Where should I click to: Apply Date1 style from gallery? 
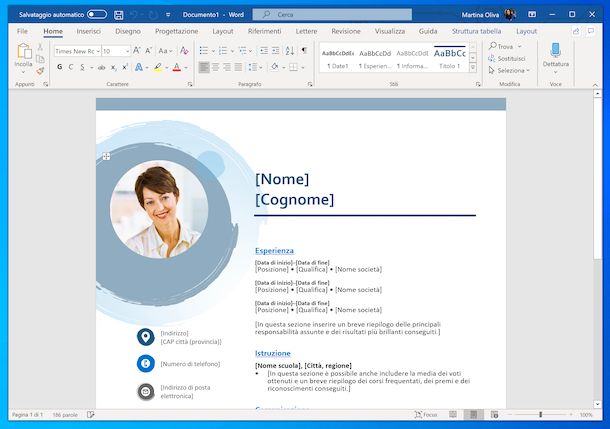click(338, 58)
